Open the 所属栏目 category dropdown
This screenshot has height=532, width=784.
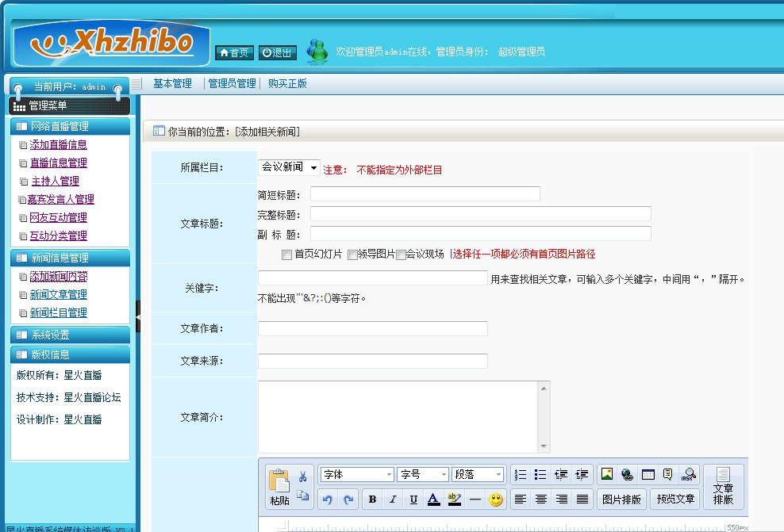pyautogui.click(x=289, y=167)
